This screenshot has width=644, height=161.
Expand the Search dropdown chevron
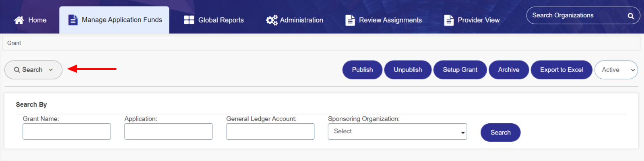click(51, 70)
